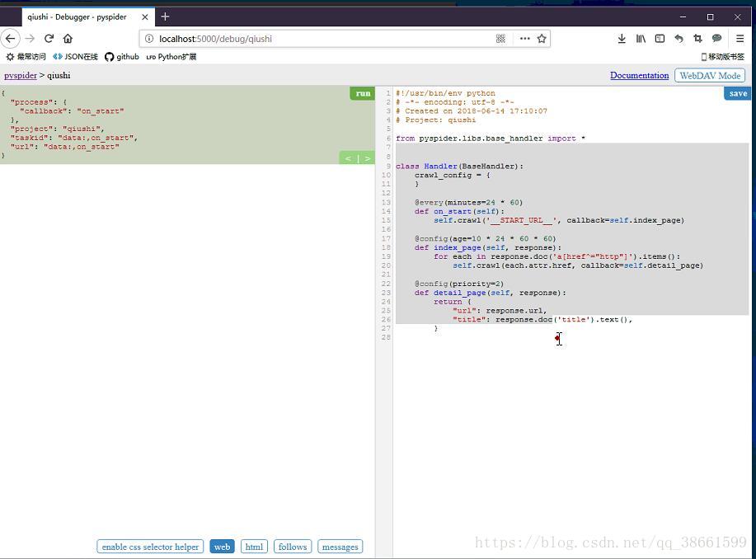Click the '@every(minutes=24 * 60)' decorator line
The image size is (756, 559).
468,202
